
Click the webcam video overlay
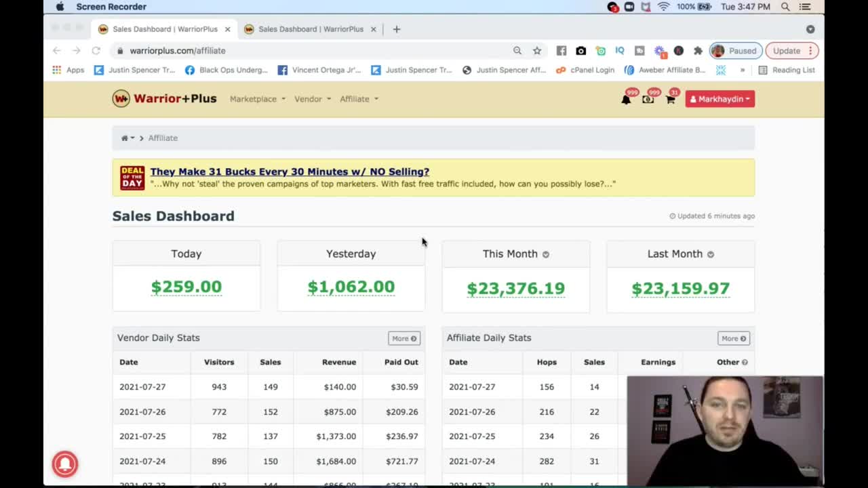coord(725,430)
